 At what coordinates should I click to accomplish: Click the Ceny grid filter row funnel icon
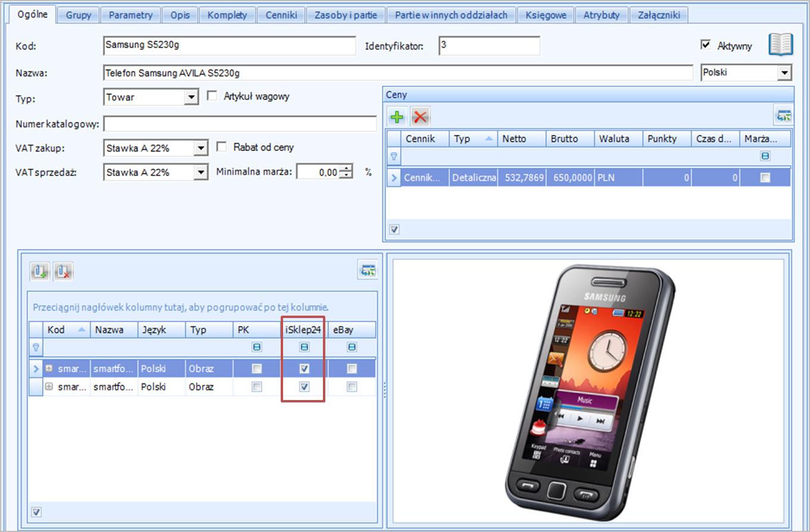(393, 156)
